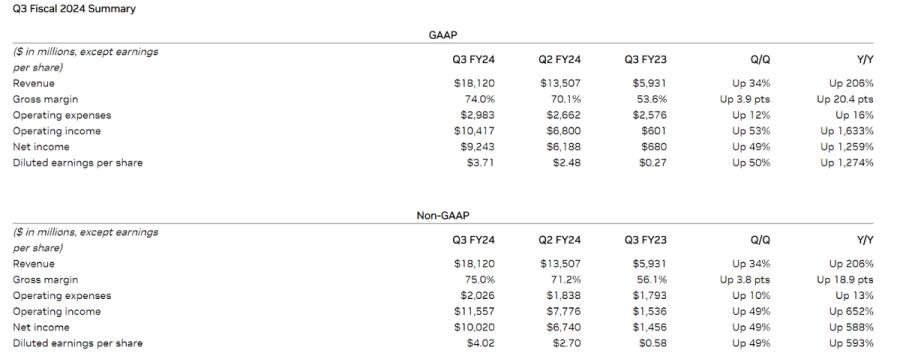
Task: Click GAAP Q/Q gross margin Up 3.9 pts
Action: 745,99
